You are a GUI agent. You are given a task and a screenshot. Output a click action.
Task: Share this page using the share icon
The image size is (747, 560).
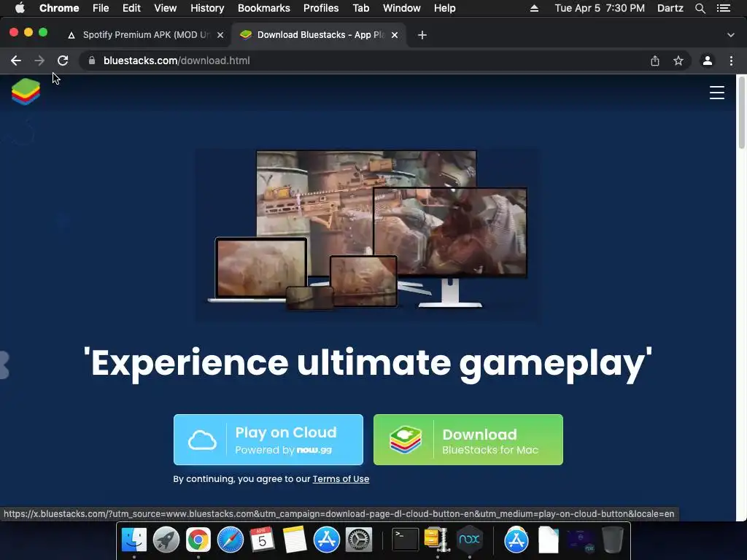click(655, 61)
